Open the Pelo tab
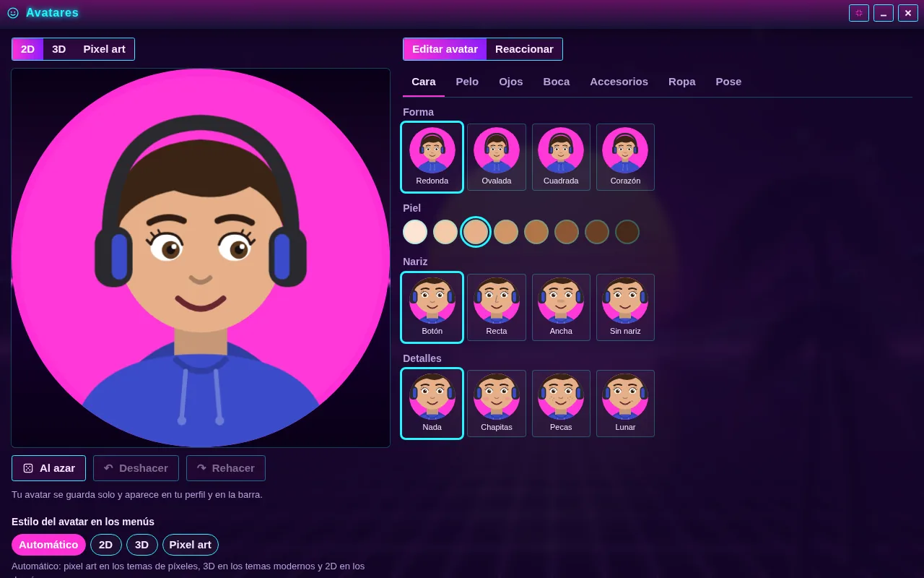Image resolution: width=924 pixels, height=578 pixels. pos(467,82)
